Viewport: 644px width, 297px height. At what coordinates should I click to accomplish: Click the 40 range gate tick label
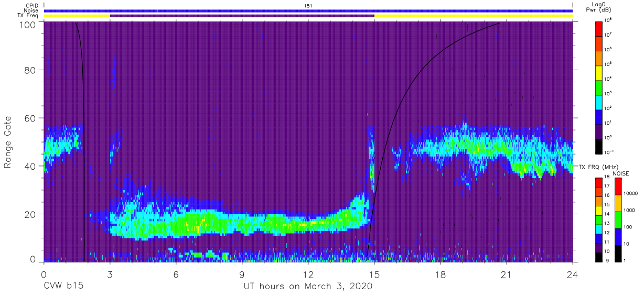point(29,166)
